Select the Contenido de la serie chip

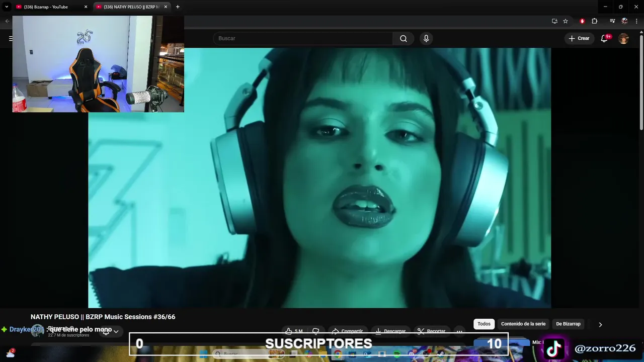click(523, 324)
